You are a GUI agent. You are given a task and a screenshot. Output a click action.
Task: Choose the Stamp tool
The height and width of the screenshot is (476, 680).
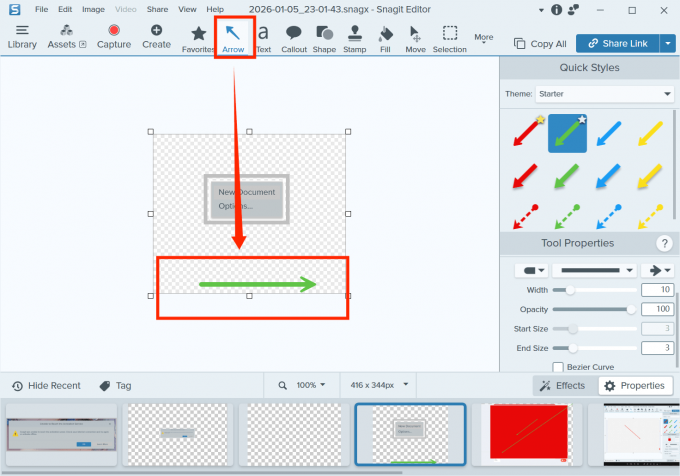[354, 37]
